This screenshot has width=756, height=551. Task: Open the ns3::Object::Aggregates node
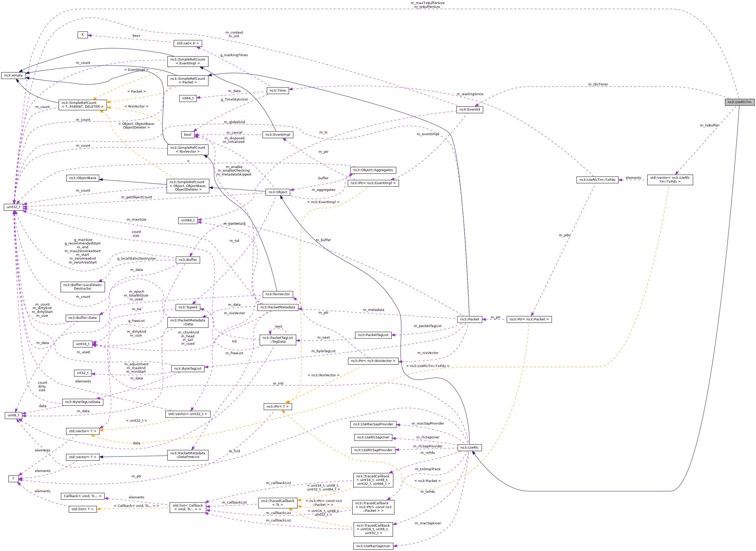pyautogui.click(x=373, y=170)
